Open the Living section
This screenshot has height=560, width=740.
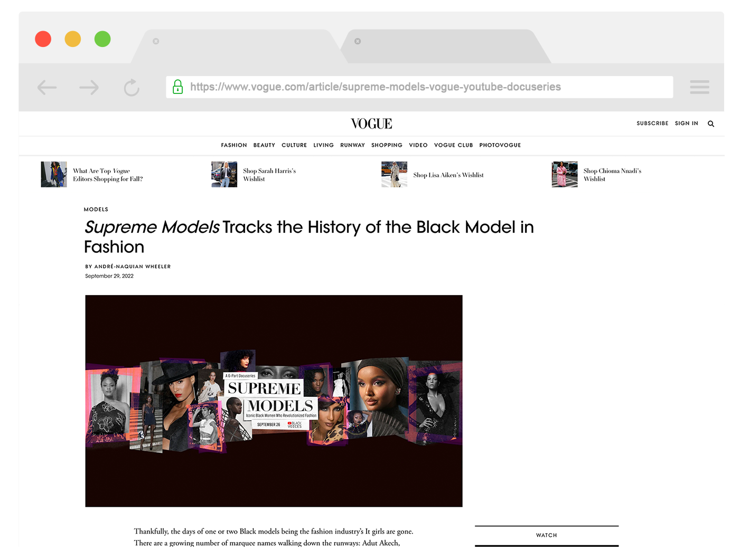click(x=323, y=145)
